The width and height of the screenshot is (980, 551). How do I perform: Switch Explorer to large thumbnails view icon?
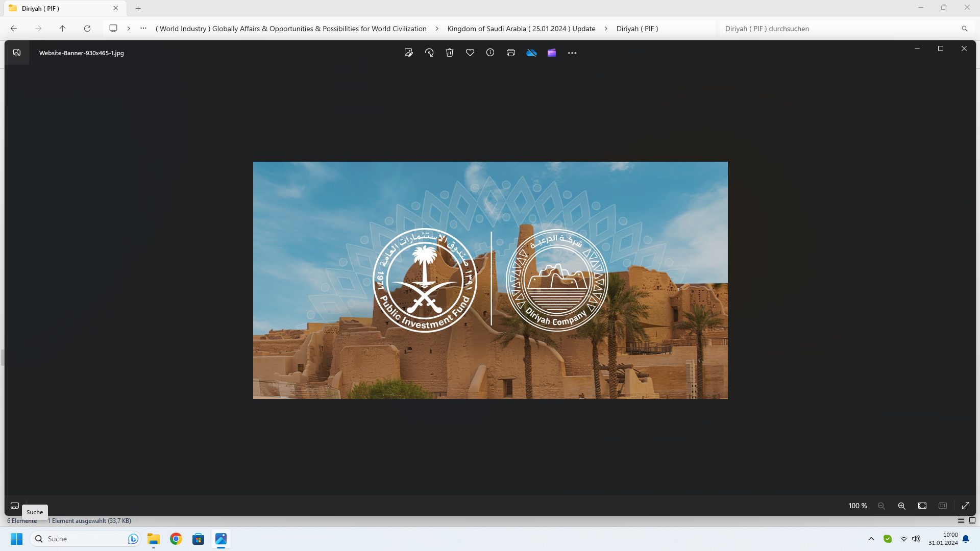(972, 520)
